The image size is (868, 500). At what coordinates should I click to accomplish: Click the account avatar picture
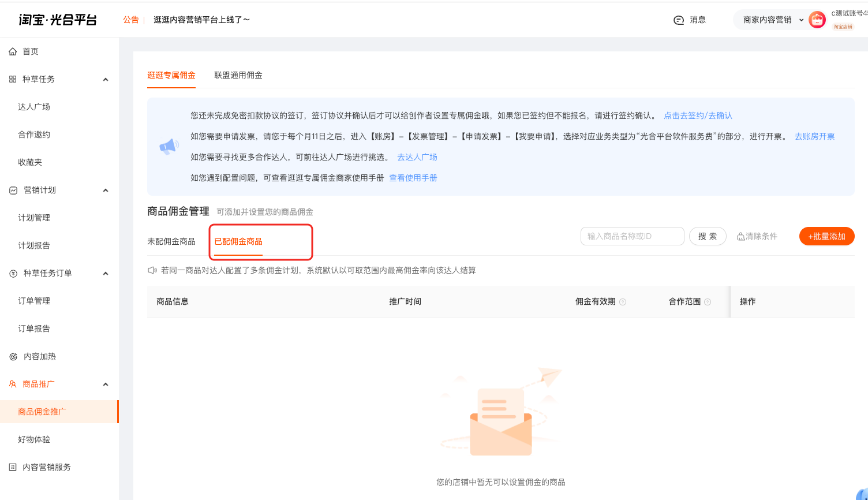(x=817, y=20)
